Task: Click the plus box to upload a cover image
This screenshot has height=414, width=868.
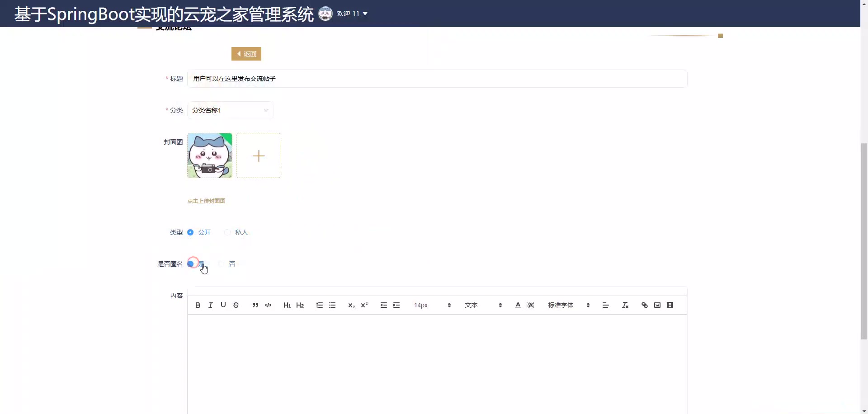Action: click(259, 155)
